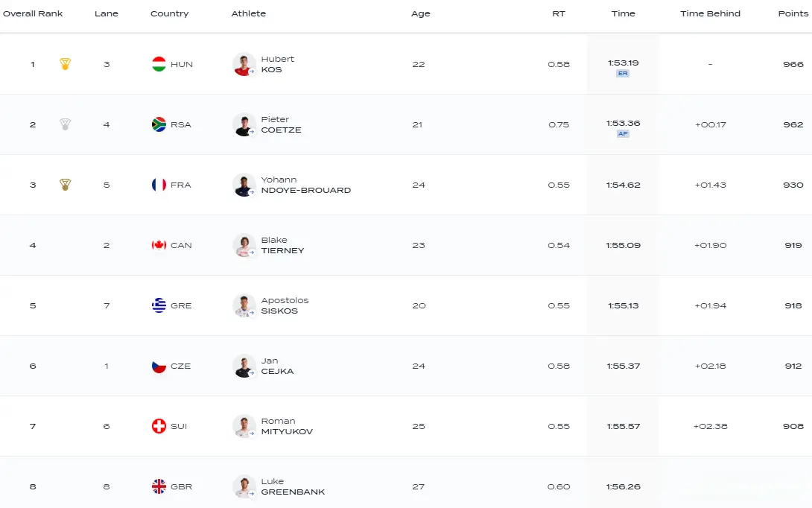812x508 pixels.
Task: Click the Time column header
Action: click(x=623, y=13)
